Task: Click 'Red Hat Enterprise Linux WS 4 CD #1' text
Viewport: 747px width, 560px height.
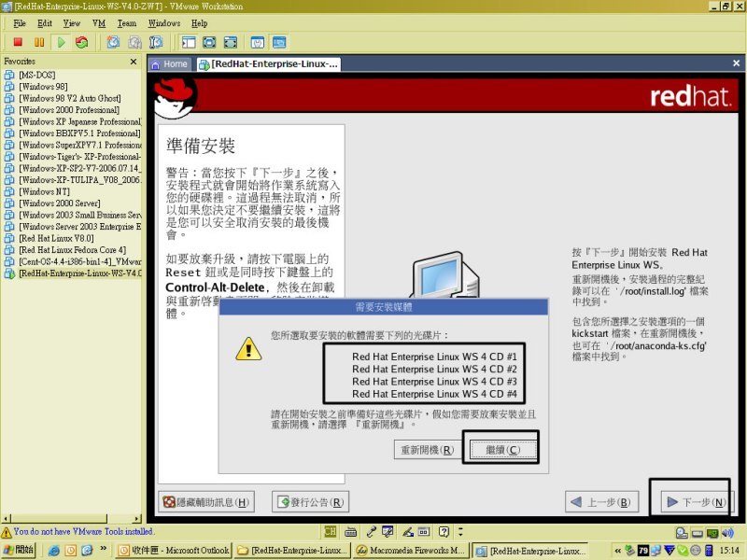Action: coord(434,357)
